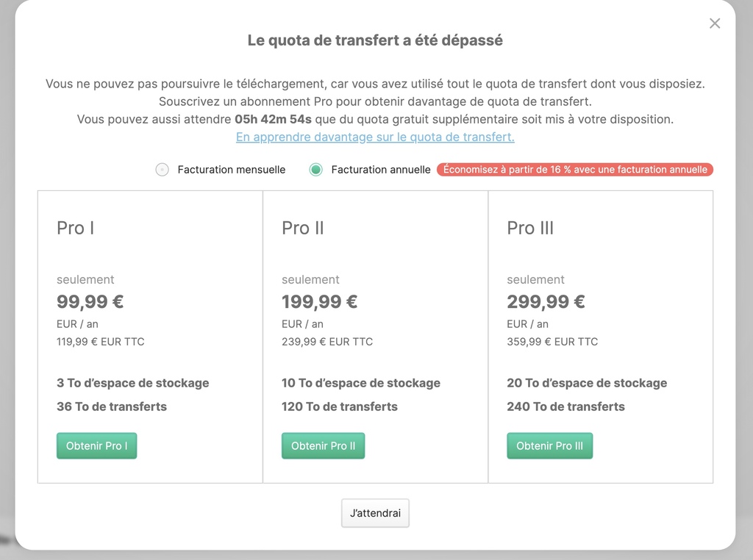Click the Obtenir Pro II button

click(323, 446)
